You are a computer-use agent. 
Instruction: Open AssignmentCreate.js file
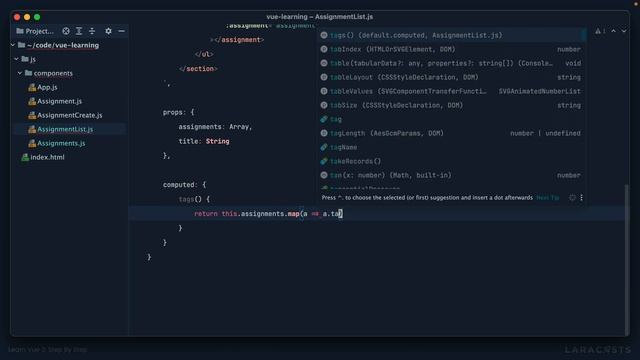(x=69, y=115)
